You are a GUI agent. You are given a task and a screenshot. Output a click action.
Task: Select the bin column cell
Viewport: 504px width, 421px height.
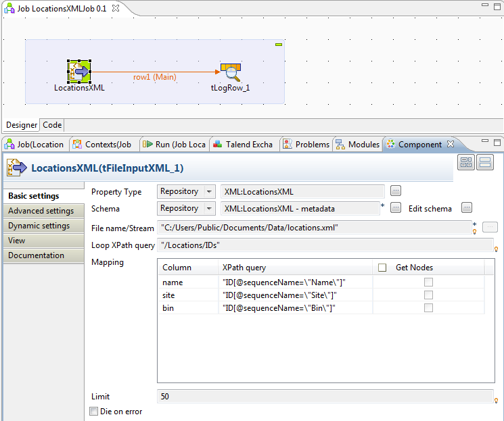tap(188, 308)
